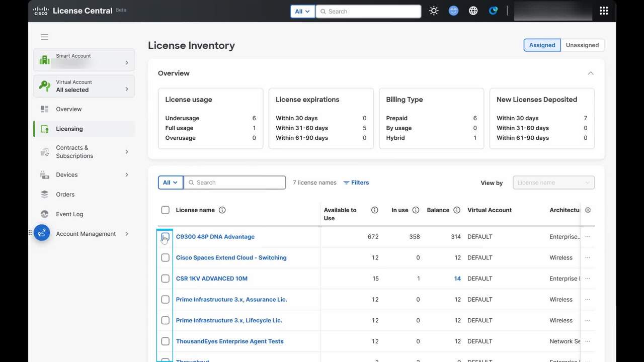This screenshot has width=644, height=362.
Task: Click the Contracts & Subscriptions icon
Action: pyautogui.click(x=45, y=152)
